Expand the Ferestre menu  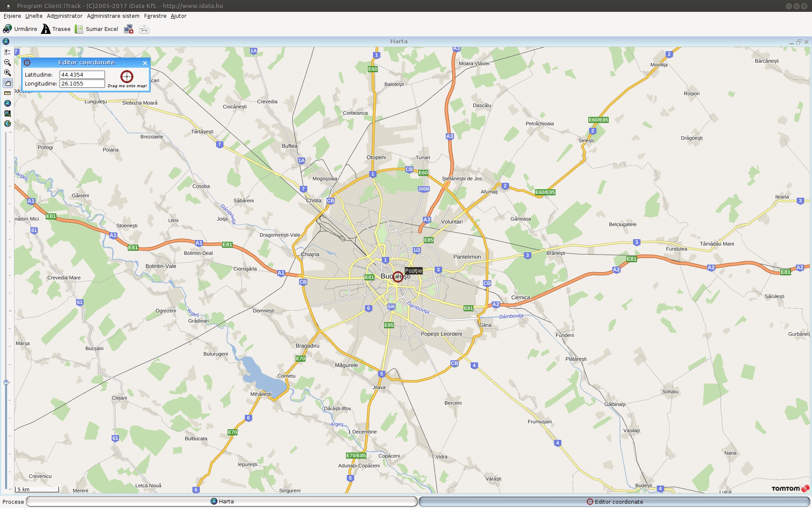click(155, 16)
